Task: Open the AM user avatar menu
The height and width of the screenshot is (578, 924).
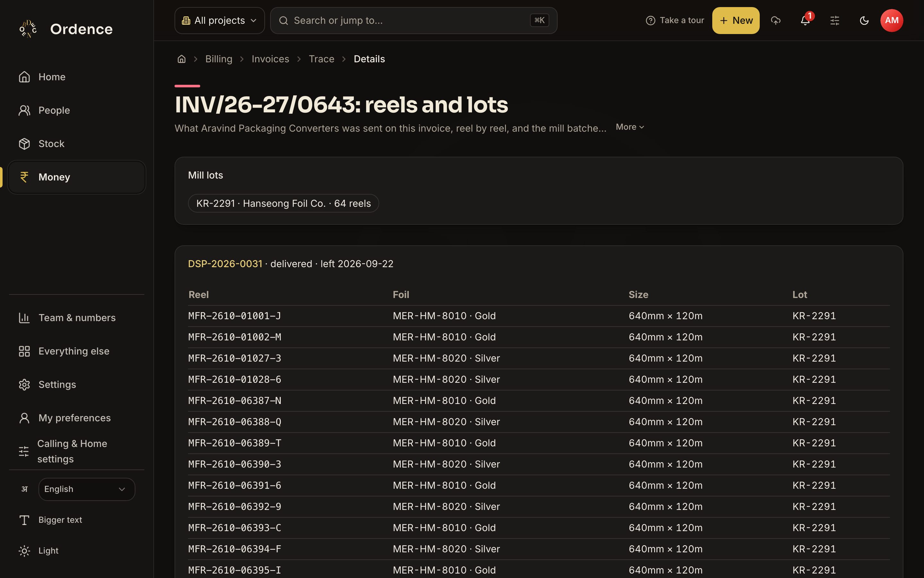Action: coord(892,20)
